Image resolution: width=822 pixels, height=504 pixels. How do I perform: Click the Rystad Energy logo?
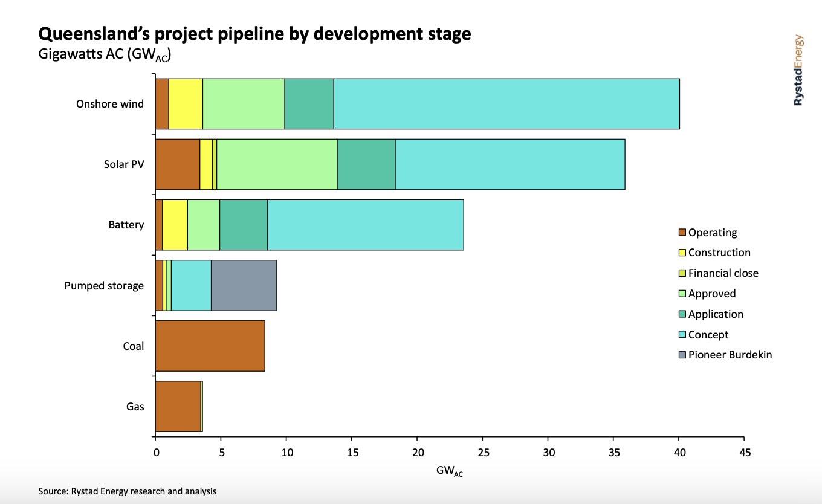[x=798, y=69]
